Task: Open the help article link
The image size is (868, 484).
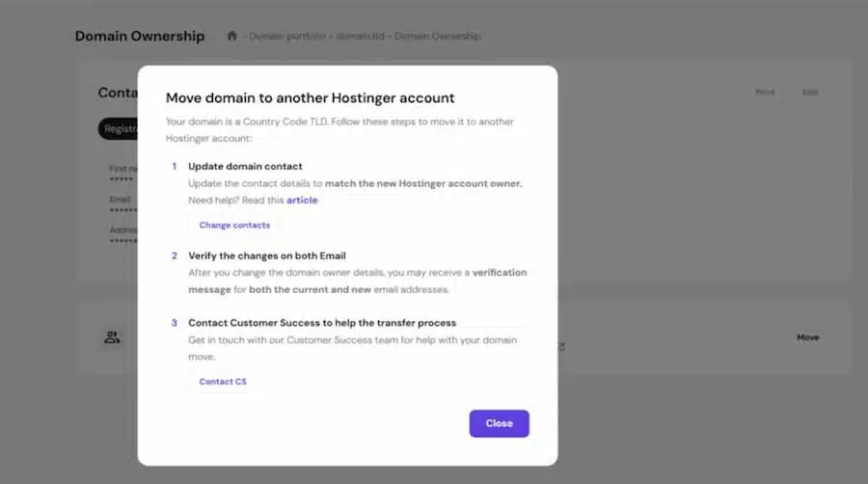Action: coord(302,201)
